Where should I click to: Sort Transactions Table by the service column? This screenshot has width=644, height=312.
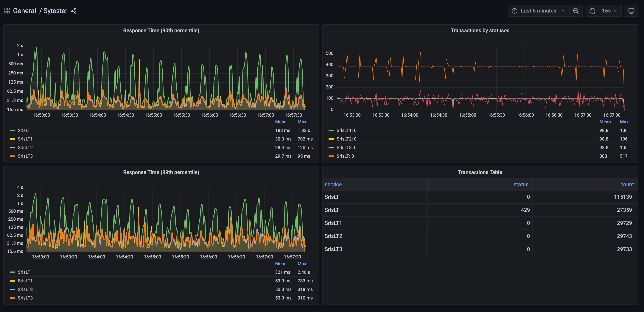(333, 184)
